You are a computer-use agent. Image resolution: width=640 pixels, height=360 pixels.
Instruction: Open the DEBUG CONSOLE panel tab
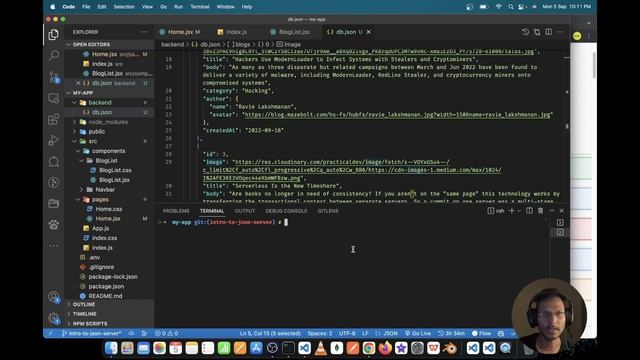point(286,211)
